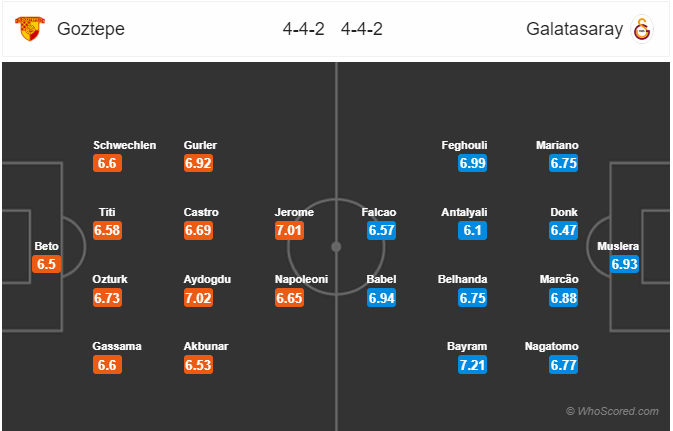673x431 pixels.
Task: Click the Goztepe club crest icon
Action: click(30, 29)
